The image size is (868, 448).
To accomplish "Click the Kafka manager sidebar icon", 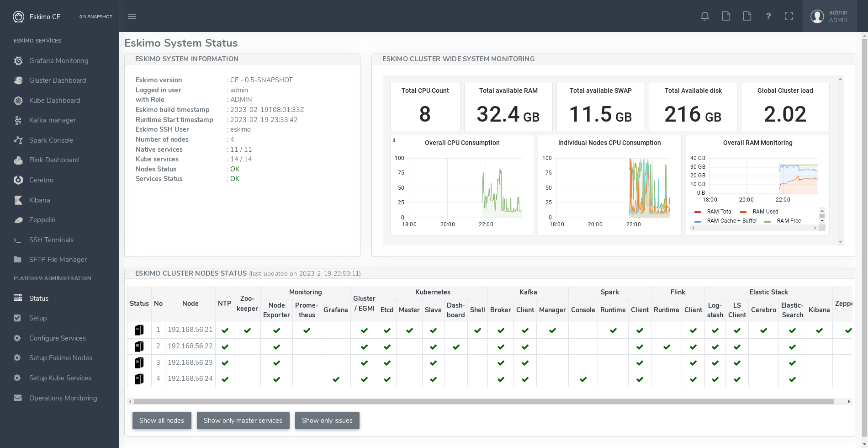I will pos(18,120).
